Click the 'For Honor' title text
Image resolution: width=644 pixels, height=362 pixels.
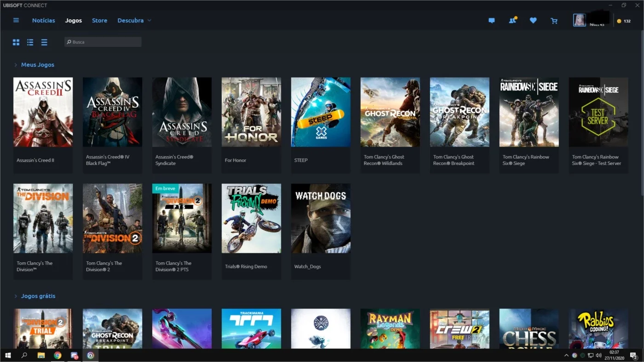point(236,160)
